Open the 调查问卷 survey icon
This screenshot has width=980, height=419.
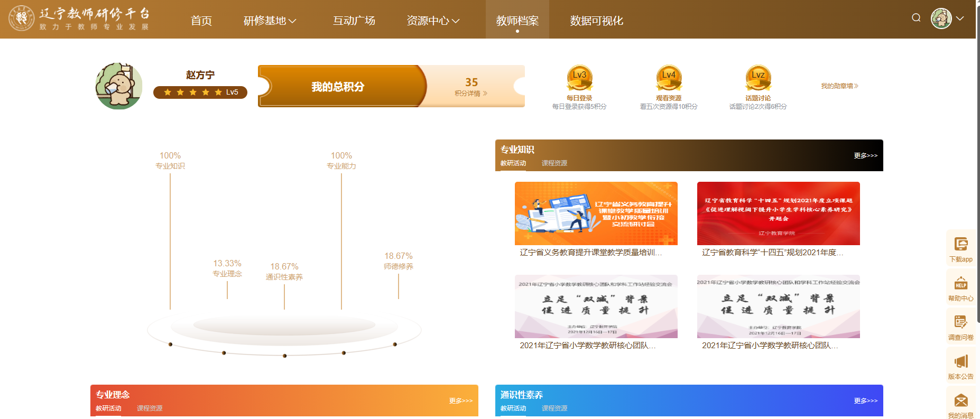click(960, 322)
